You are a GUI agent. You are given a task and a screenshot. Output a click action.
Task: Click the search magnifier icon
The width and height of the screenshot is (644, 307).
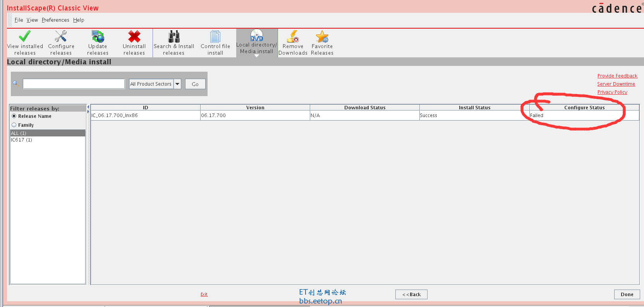pos(16,83)
